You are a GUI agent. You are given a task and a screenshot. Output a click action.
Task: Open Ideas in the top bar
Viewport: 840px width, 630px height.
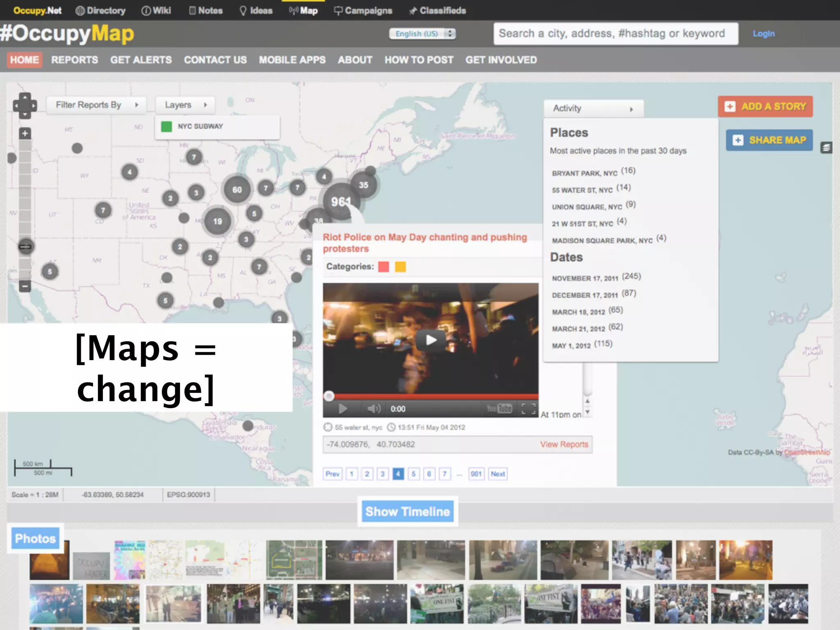256,11
